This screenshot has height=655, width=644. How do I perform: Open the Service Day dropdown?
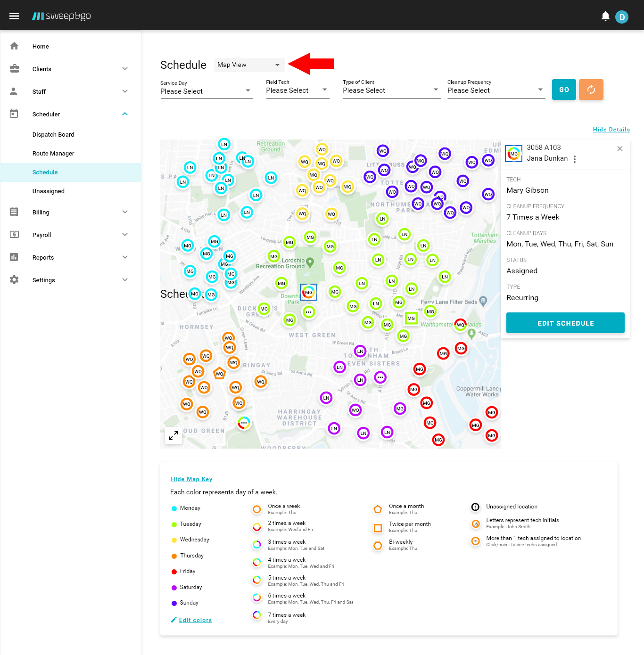(x=206, y=91)
